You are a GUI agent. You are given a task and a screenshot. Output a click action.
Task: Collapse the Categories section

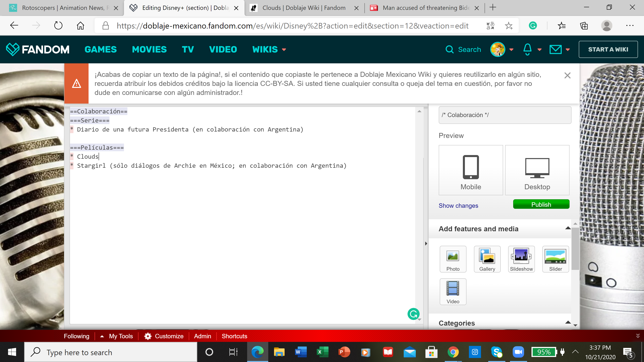tap(568, 322)
